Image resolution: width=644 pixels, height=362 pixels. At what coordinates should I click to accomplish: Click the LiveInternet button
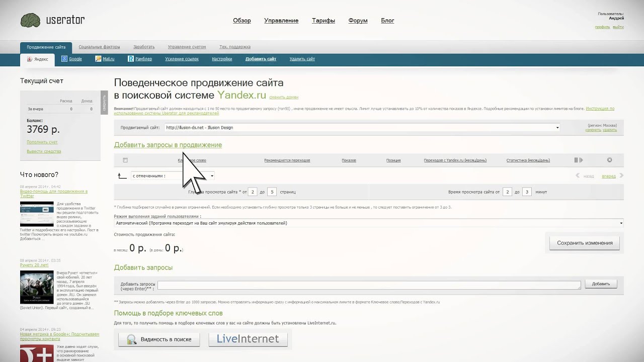pyautogui.click(x=248, y=339)
